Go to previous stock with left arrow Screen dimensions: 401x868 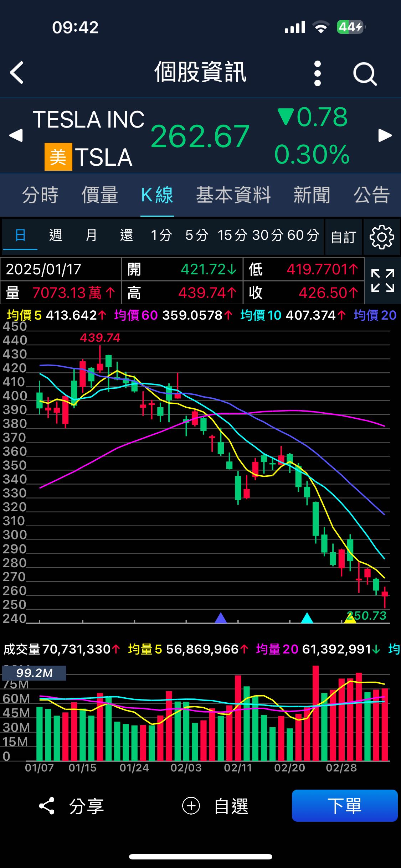(x=16, y=135)
